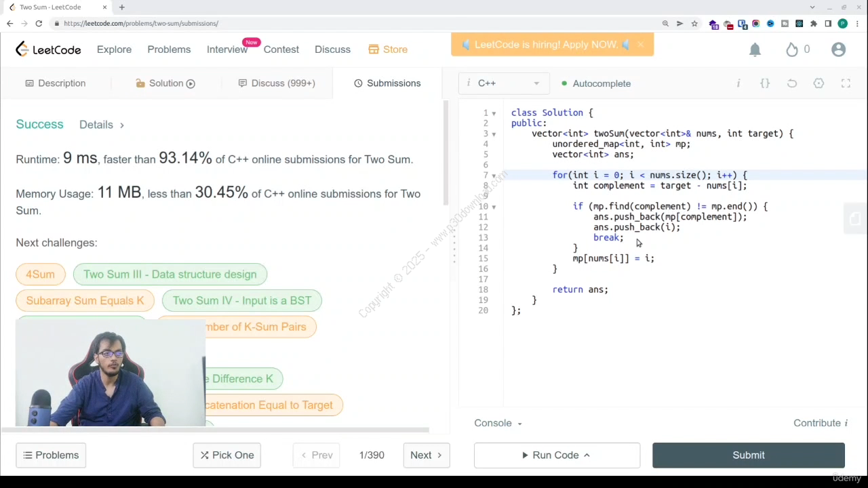Image resolution: width=868 pixels, height=488 pixels.
Task: Open the Chrome extensions puzzle icon
Action: (x=814, y=24)
